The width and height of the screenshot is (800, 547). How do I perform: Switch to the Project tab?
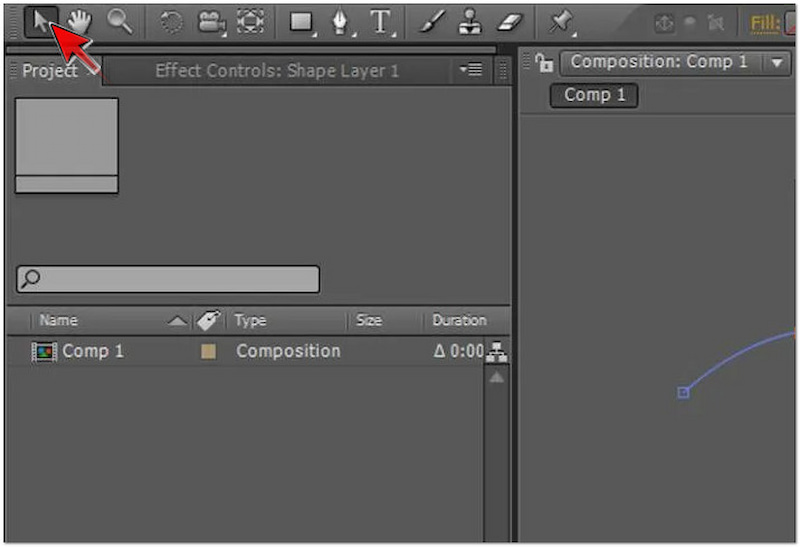(50, 71)
